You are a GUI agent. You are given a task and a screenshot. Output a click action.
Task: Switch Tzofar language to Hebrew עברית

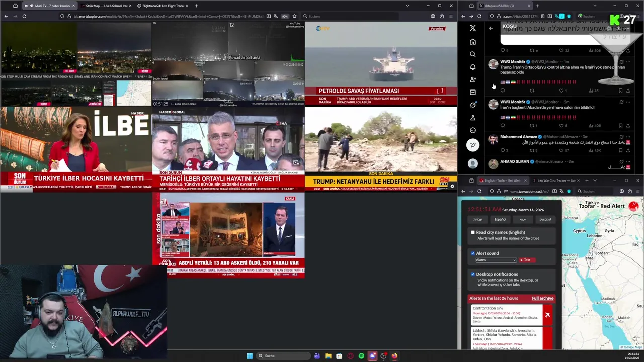[477, 219]
